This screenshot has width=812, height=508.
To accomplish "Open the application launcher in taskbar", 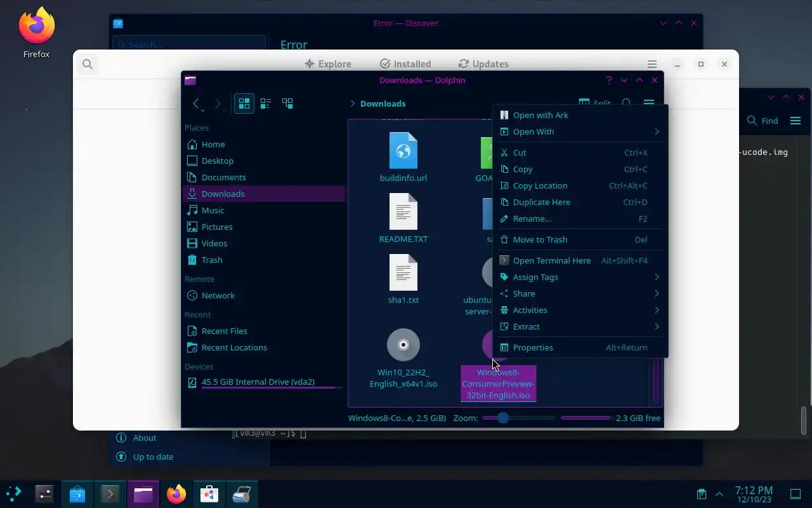I will click(13, 493).
